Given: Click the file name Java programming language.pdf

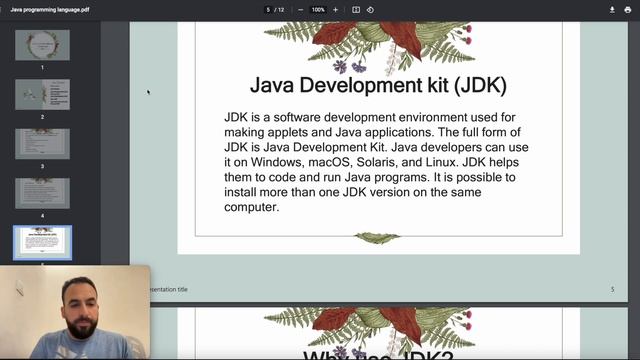Looking at the screenshot, I should click(x=50, y=9).
